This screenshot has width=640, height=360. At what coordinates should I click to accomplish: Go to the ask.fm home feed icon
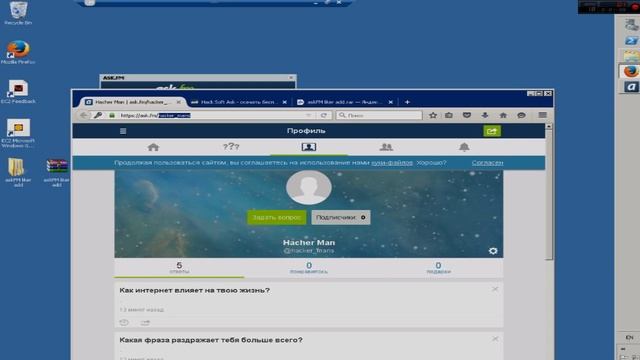[153, 147]
